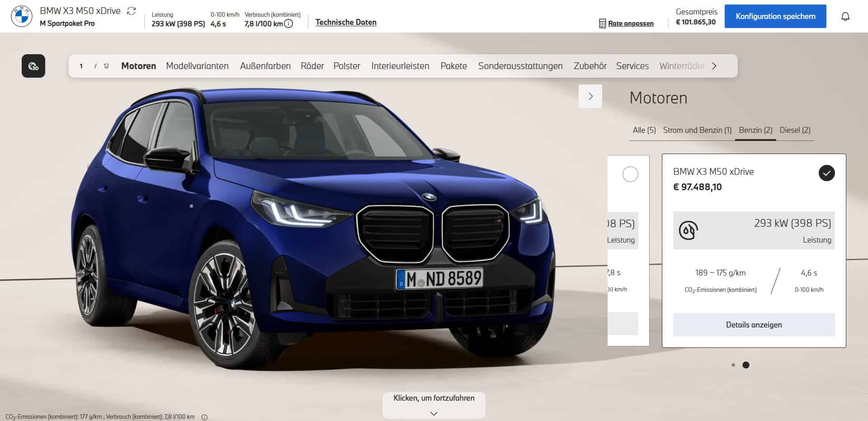868x421 pixels.
Task: Click the CO2 emissions info icon at bottom
Action: tap(204, 417)
